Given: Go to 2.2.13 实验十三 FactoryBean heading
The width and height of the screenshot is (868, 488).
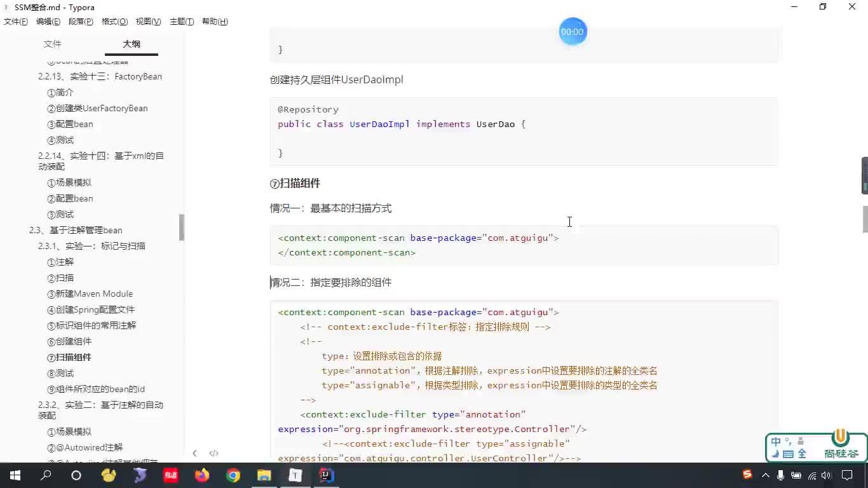Looking at the screenshot, I should click(x=100, y=76).
